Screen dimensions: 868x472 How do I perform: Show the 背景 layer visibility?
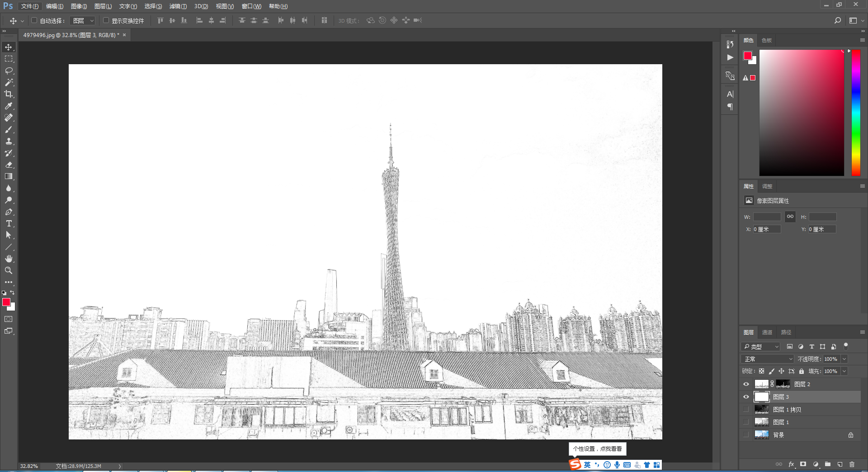click(x=746, y=435)
